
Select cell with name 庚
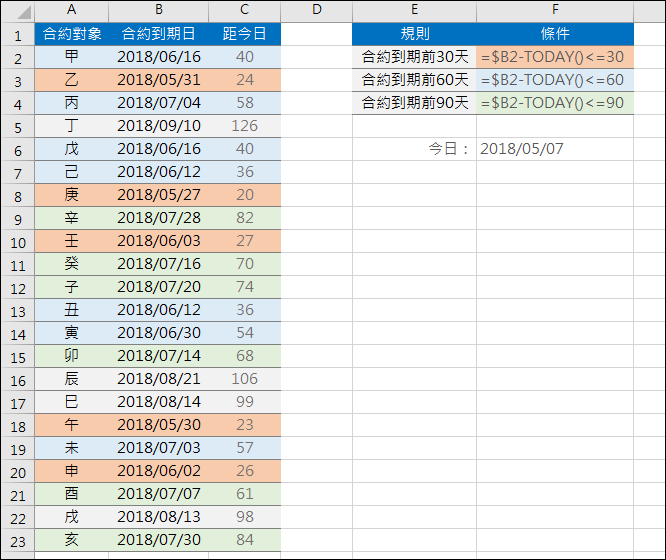[x=71, y=195]
